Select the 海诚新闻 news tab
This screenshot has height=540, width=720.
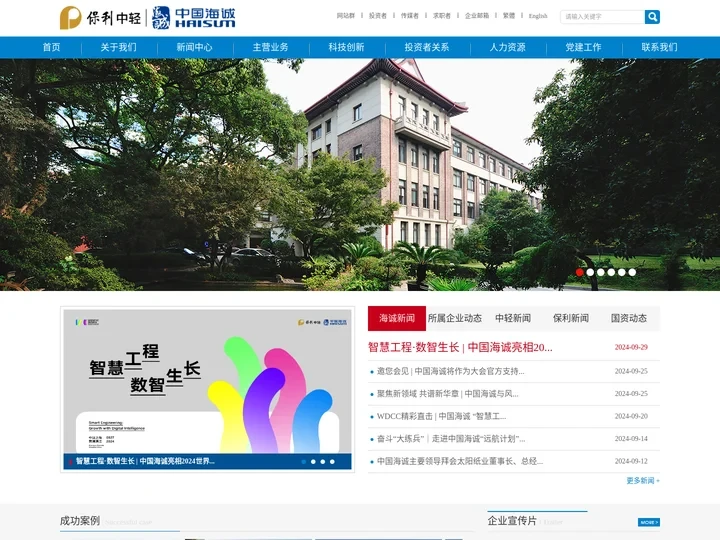397,318
